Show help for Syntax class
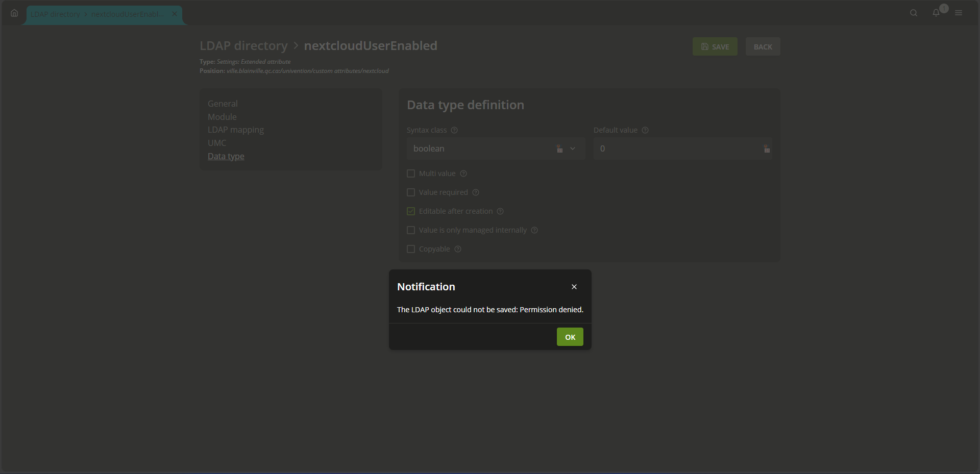 [454, 130]
